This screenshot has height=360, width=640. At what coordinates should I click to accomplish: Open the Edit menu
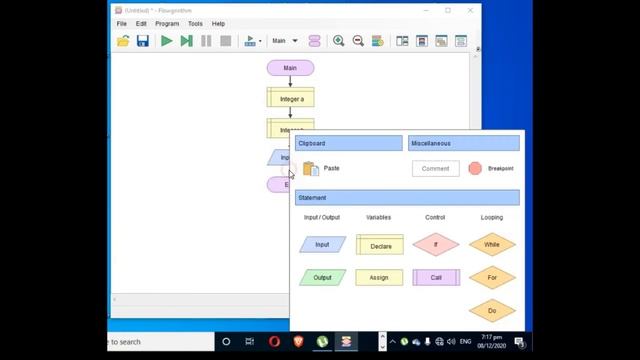(141, 24)
